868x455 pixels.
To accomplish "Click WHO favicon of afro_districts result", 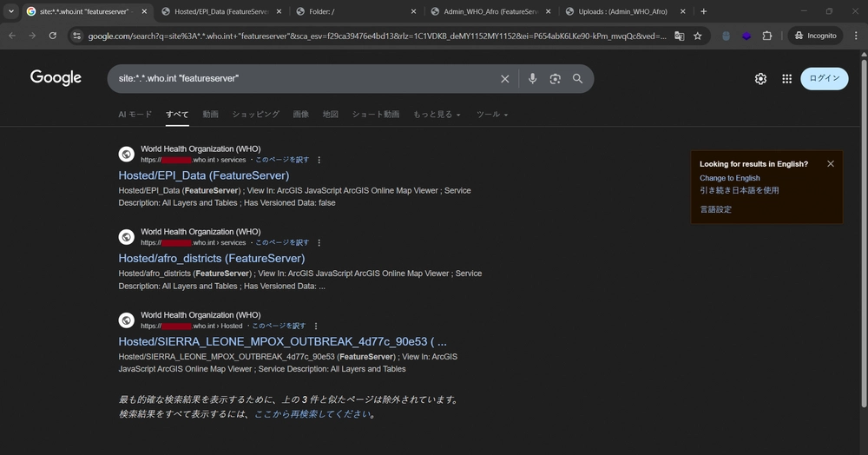I will point(126,237).
